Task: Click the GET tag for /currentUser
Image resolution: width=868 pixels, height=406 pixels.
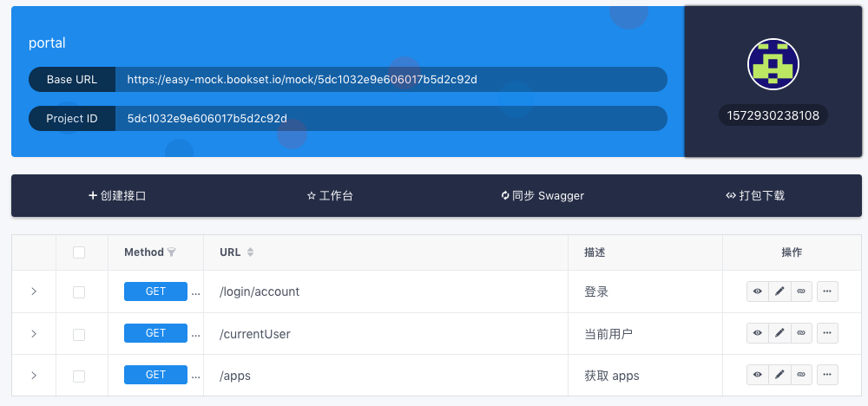Action: pos(155,333)
